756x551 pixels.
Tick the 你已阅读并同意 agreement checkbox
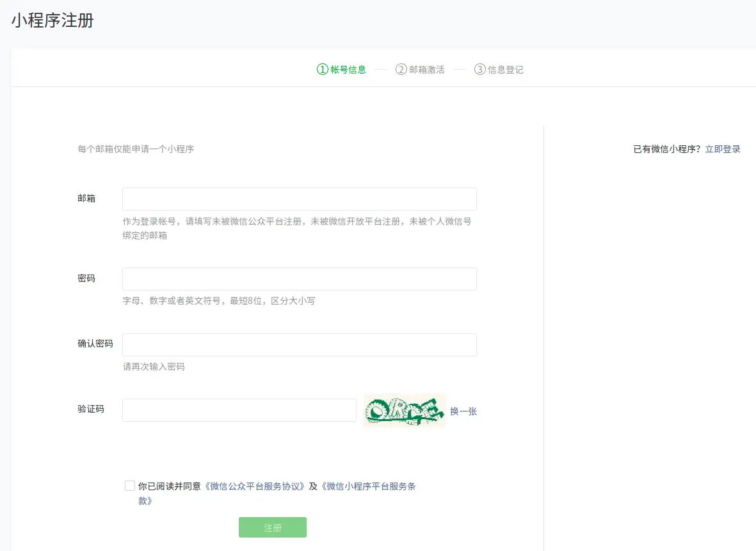pyautogui.click(x=130, y=486)
